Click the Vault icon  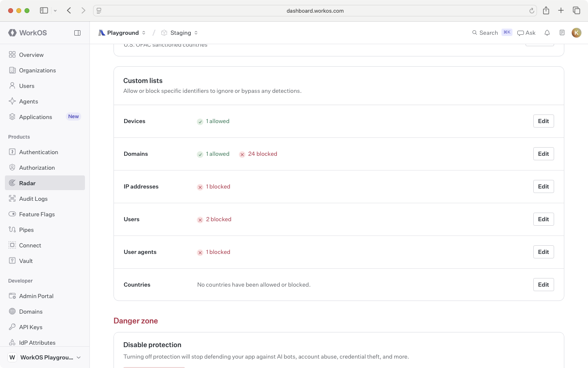pyautogui.click(x=12, y=261)
